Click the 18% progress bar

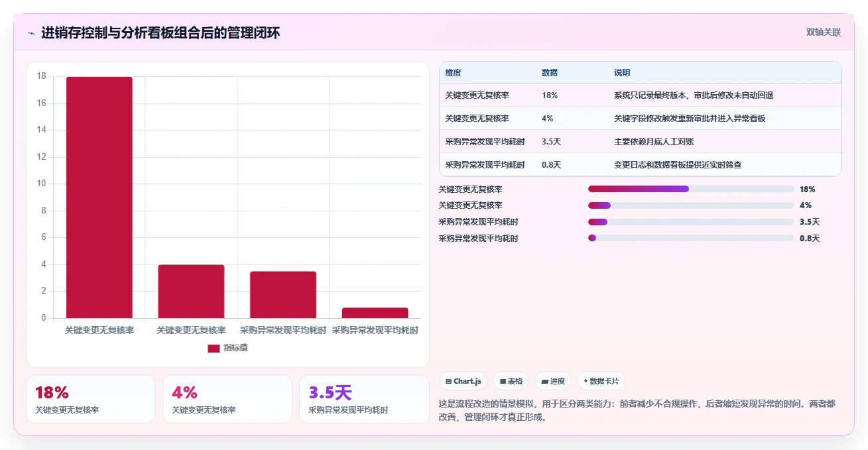691,189
